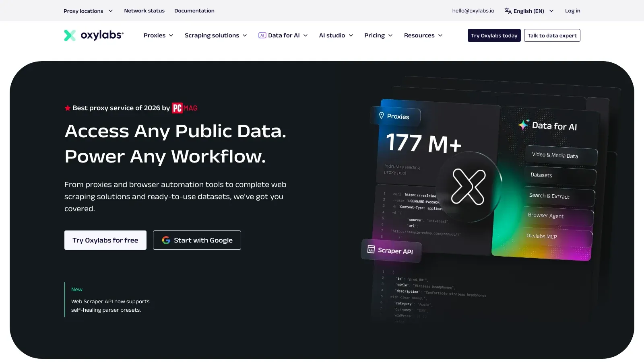Screen dimensions: 644x362
Task: Open the Pricing menu
Action: (378, 35)
